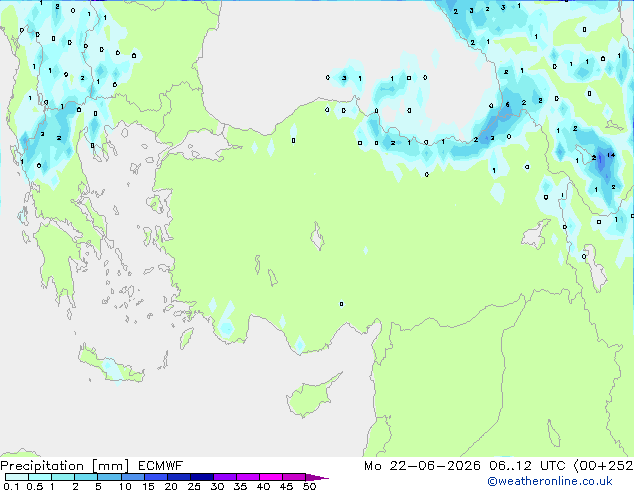Click the '14' precipitation value on map
634x490 pixels.
(611, 155)
